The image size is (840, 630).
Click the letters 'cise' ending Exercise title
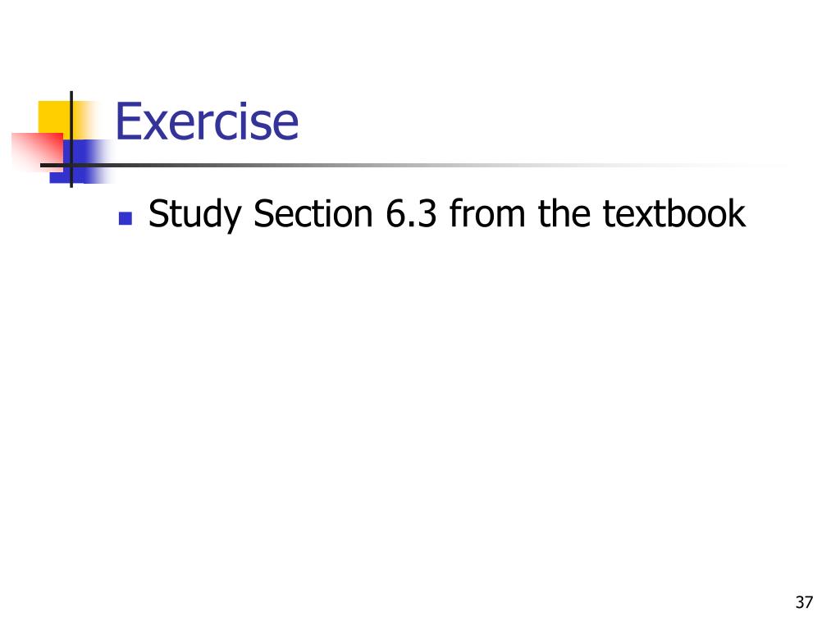coord(258,122)
